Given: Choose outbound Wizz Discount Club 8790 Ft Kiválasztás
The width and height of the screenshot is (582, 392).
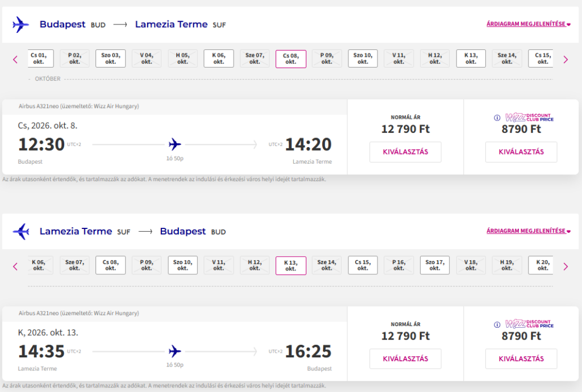Looking at the screenshot, I should point(521,152).
